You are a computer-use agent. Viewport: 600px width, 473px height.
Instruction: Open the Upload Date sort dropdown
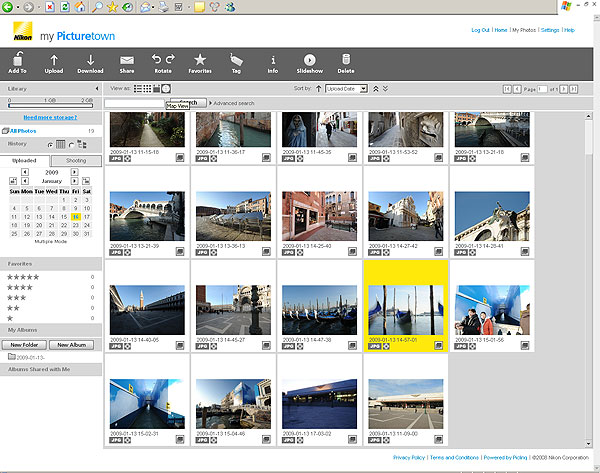346,89
